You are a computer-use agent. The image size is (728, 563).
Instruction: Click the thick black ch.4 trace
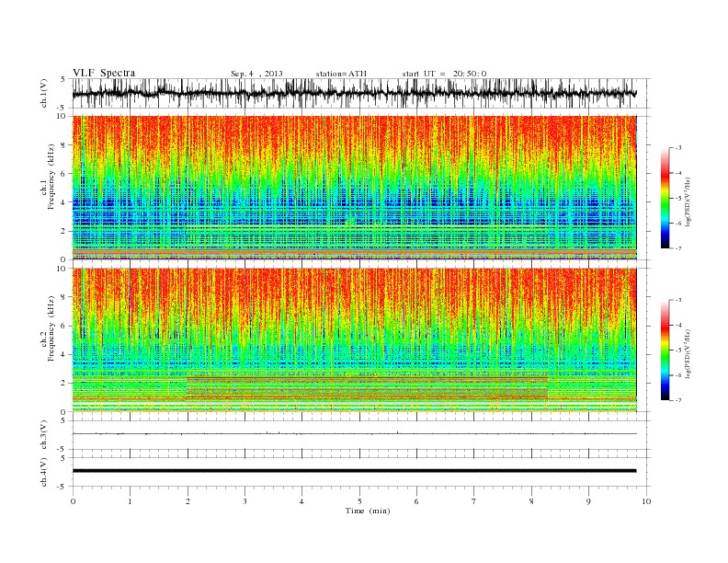(x=354, y=471)
